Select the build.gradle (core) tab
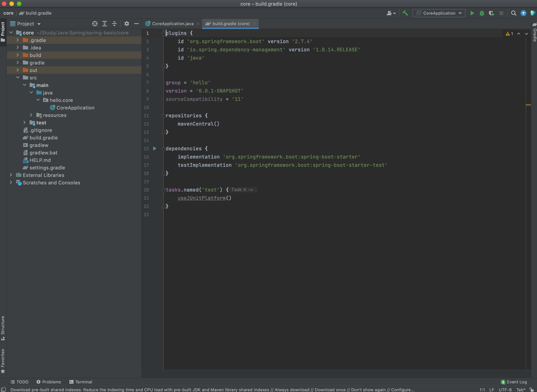This screenshot has height=392, width=537. pyautogui.click(x=228, y=24)
